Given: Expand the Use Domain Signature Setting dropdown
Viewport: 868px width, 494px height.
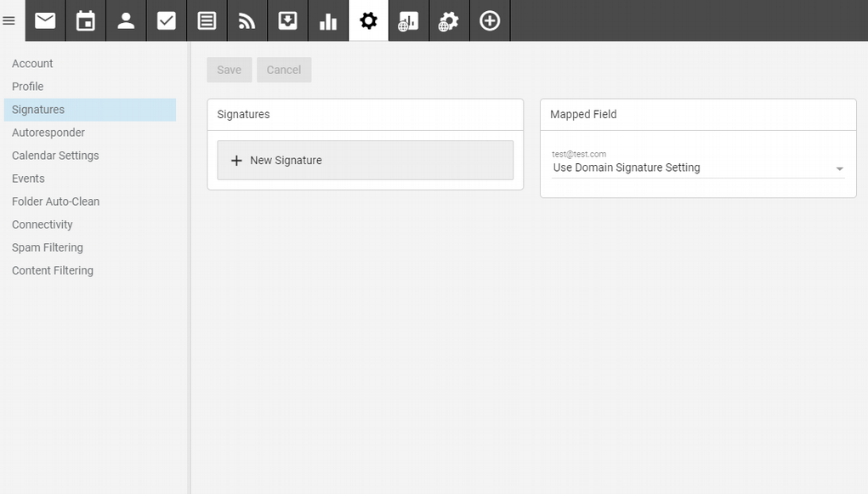Looking at the screenshot, I should click(698, 168).
